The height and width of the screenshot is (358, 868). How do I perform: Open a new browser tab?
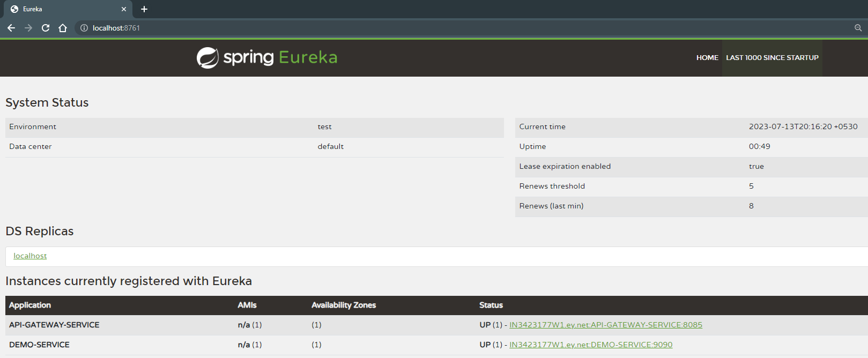click(x=144, y=9)
